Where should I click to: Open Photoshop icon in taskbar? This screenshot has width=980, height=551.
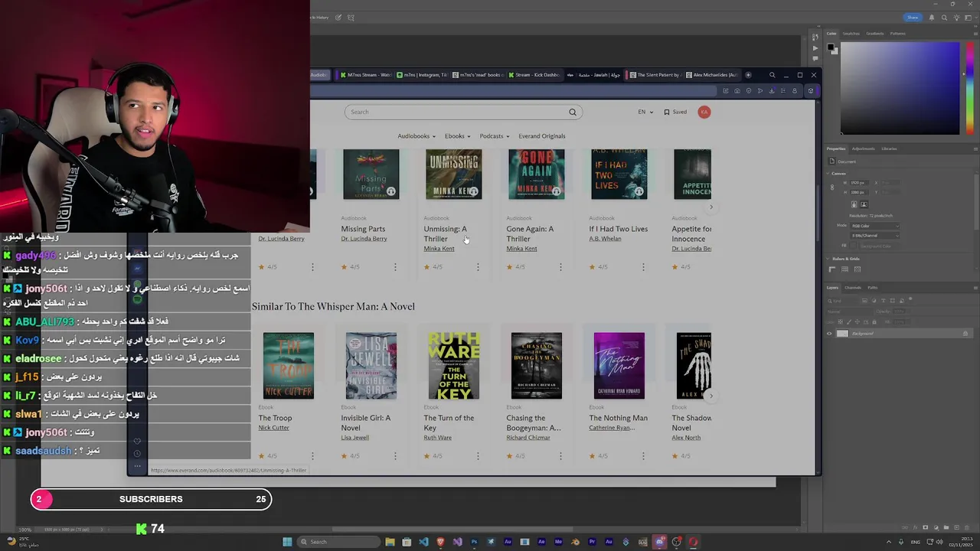coord(474,542)
